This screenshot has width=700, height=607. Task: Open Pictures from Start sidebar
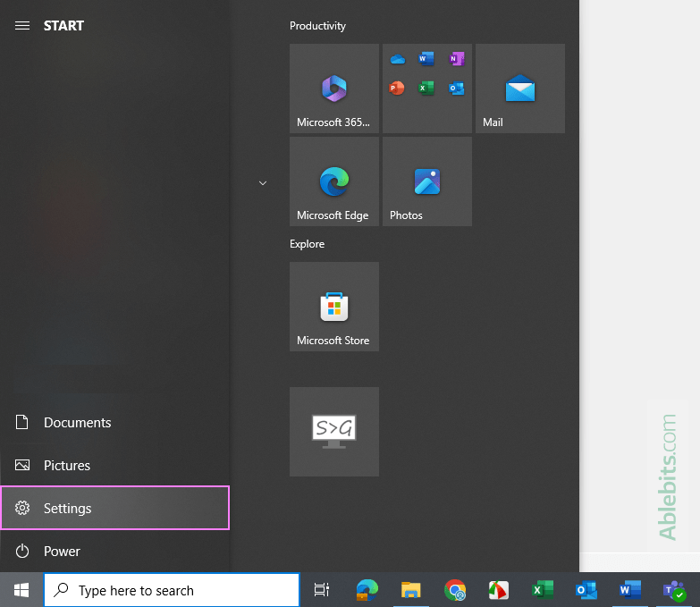point(114,465)
